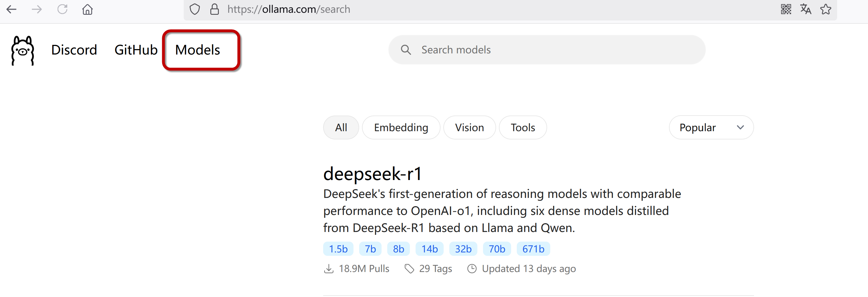Click the browser forward arrow
Image resolution: width=868 pixels, height=297 pixels.
[37, 9]
